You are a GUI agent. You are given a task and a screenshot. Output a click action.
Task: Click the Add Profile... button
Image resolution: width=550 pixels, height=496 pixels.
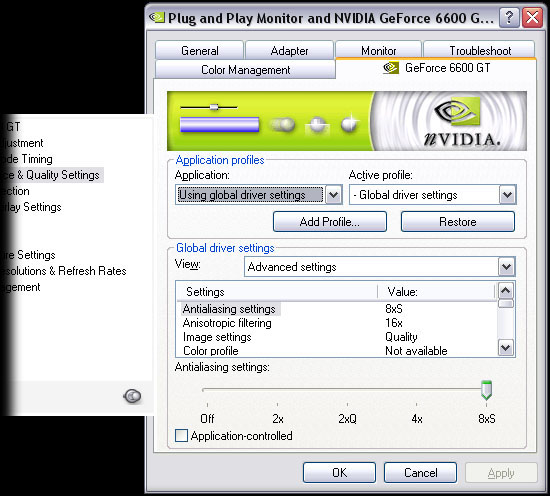coord(330,221)
